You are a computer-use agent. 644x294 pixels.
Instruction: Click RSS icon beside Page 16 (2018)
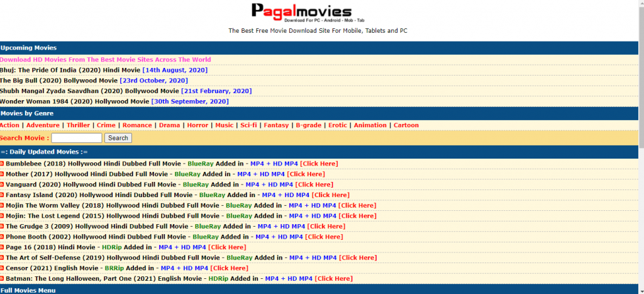(2, 247)
